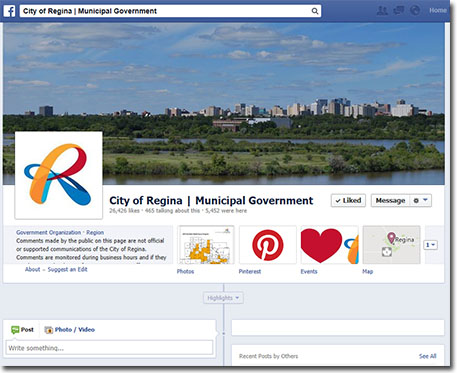Click the Pinterest tab label

(x=250, y=271)
